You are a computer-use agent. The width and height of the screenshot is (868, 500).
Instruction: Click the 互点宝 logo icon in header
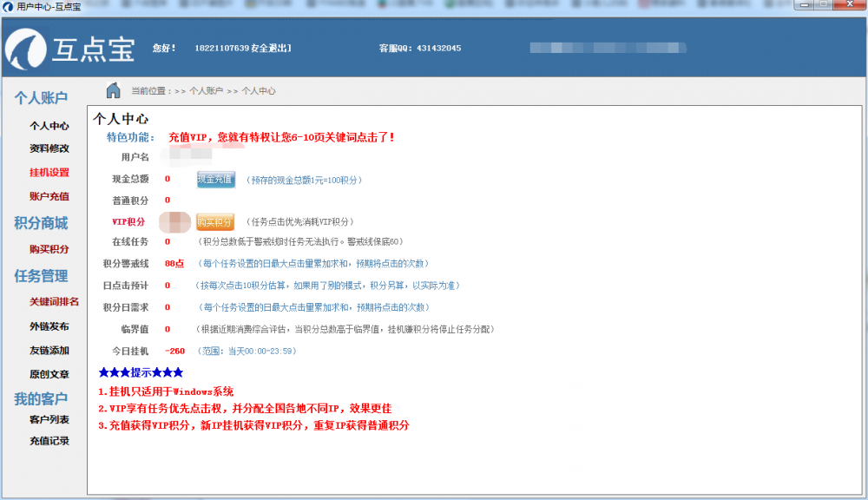[x=25, y=49]
